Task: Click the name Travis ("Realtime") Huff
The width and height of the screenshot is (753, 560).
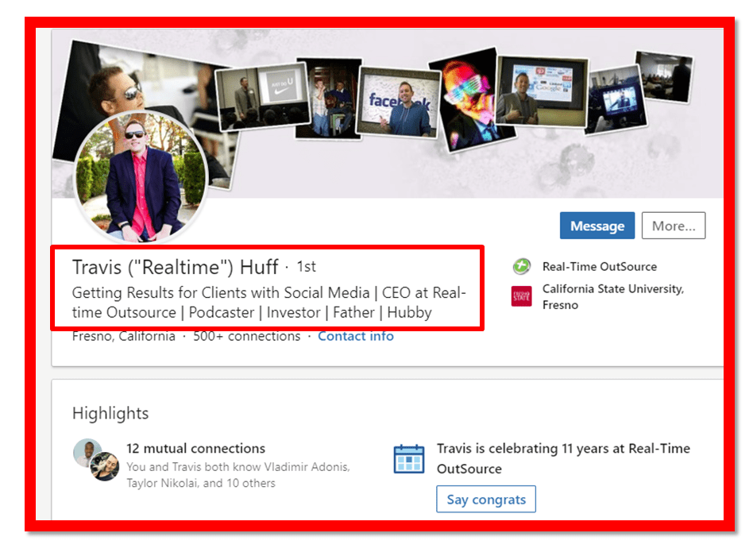Action: click(x=175, y=267)
